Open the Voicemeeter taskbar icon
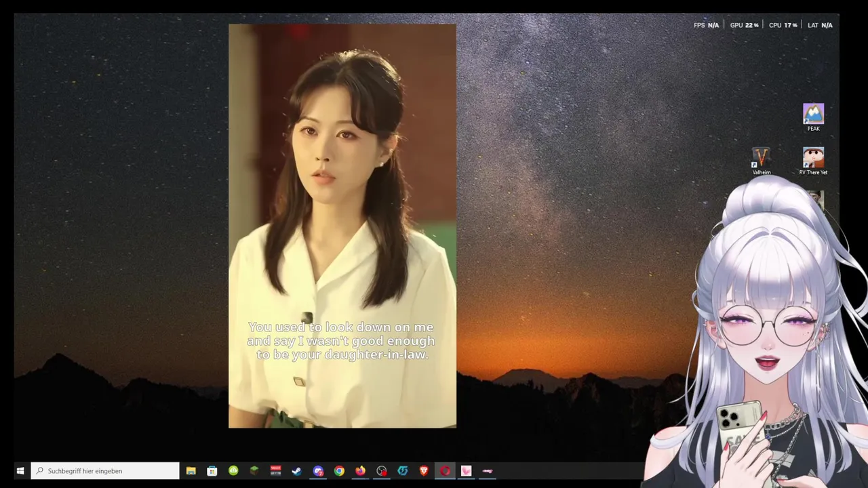 tap(275, 471)
